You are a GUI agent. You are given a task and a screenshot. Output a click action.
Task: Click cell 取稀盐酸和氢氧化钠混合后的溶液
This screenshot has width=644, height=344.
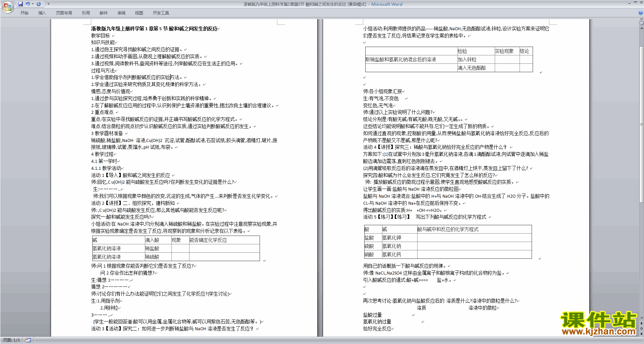coord(401,60)
